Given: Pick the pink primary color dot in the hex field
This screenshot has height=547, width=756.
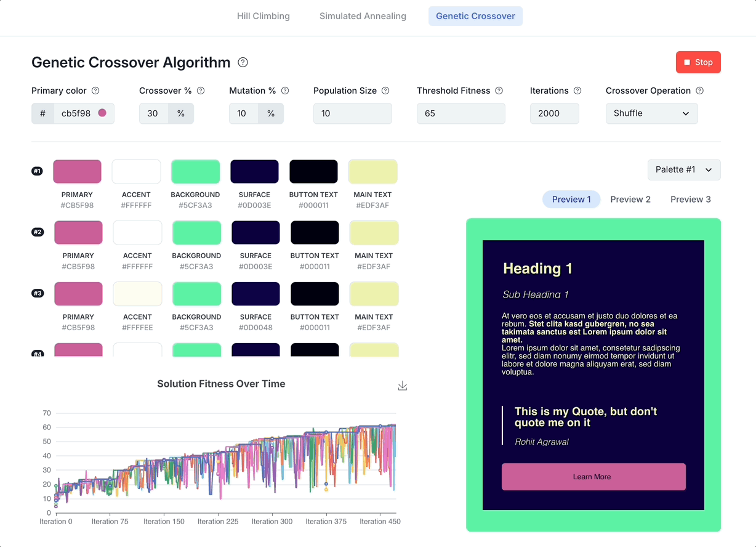Looking at the screenshot, I should point(102,113).
